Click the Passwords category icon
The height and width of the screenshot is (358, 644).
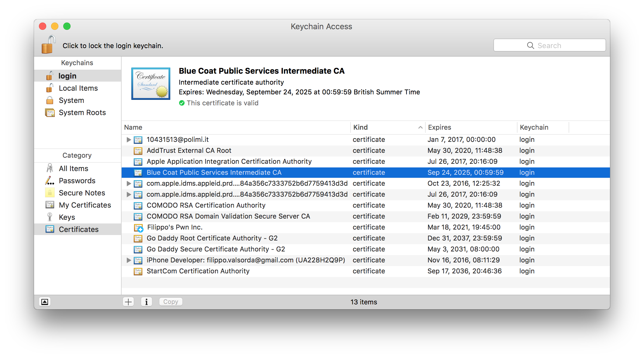coord(50,181)
